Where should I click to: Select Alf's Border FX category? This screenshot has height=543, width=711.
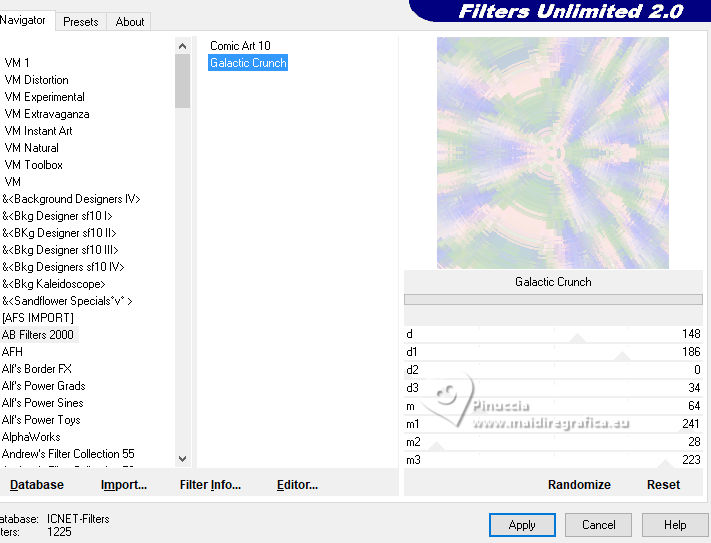pos(37,369)
